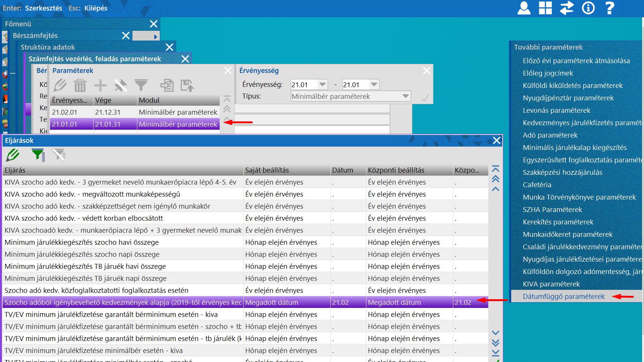
Task: Select 'KIVA szocho adó kedv. - megváltozott munkaképességű' row
Action: click(x=245, y=194)
